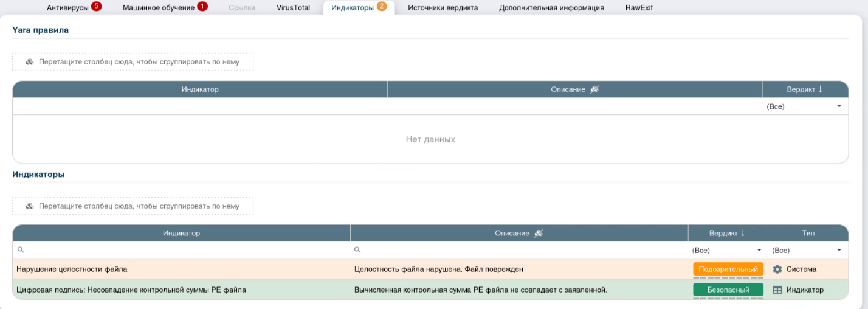Image resolution: width=868 pixels, height=309 pixels.
Task: Click the red badge 5 on Антивирусы tab
Action: [96, 7]
